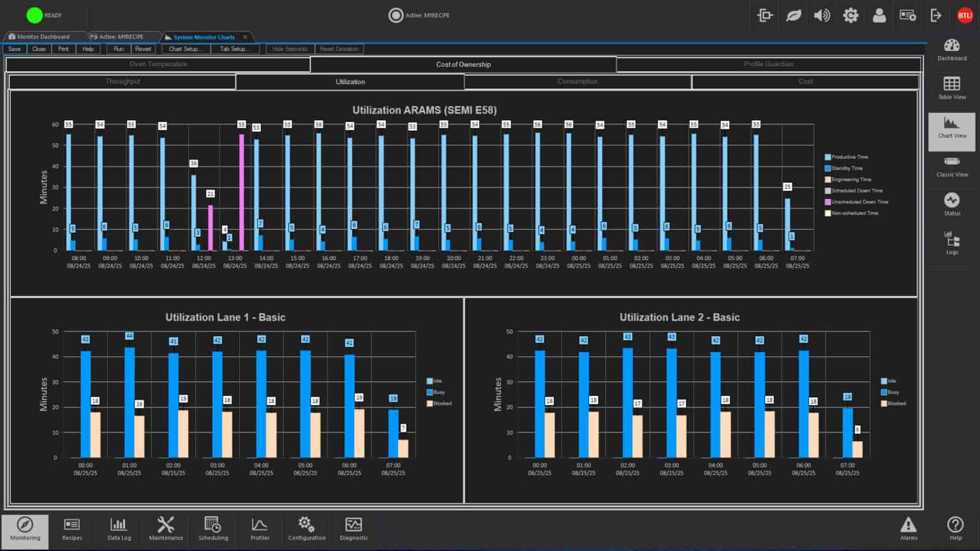The height and width of the screenshot is (551, 980).
Task: Switch to the Consumption sub-tab
Action: [x=577, y=82]
